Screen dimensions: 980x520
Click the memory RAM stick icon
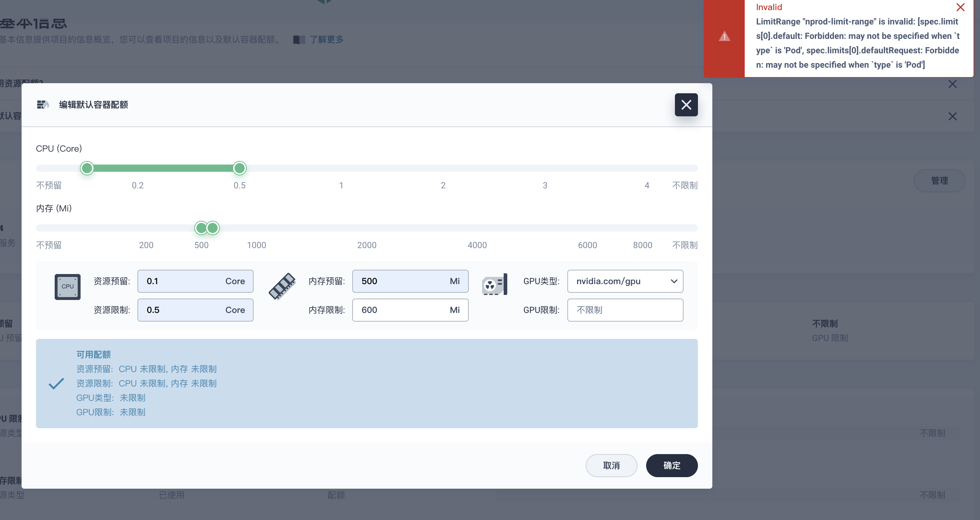[282, 286]
